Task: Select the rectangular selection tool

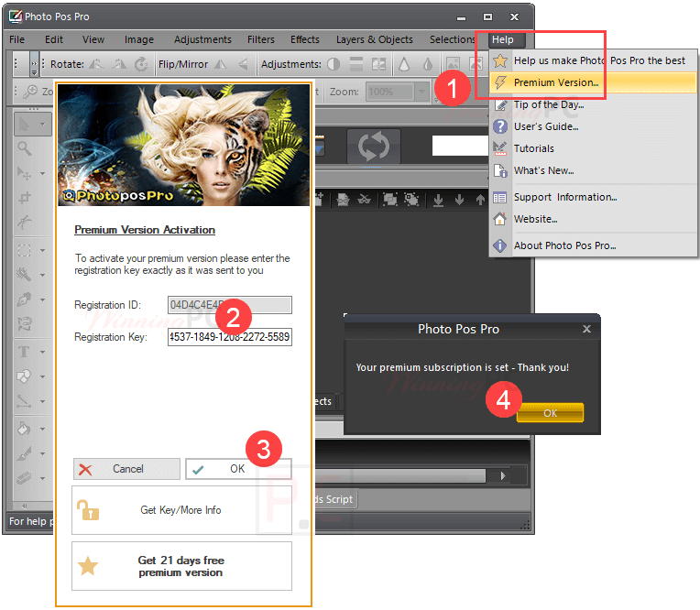Action: [x=24, y=250]
